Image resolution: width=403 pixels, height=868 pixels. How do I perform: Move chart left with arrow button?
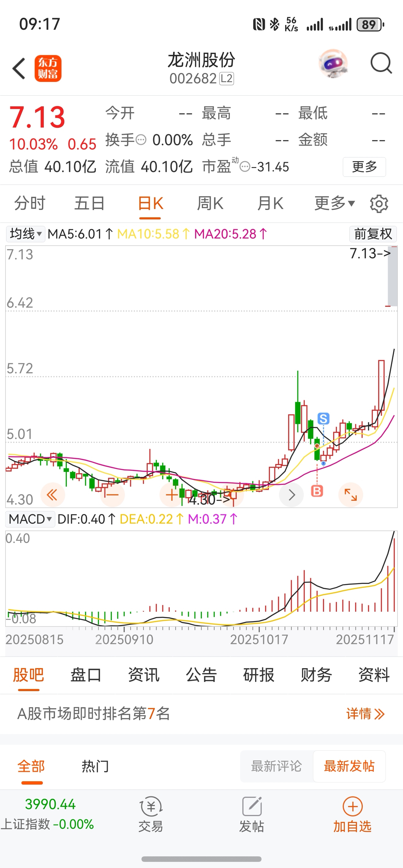pyautogui.click(x=232, y=495)
